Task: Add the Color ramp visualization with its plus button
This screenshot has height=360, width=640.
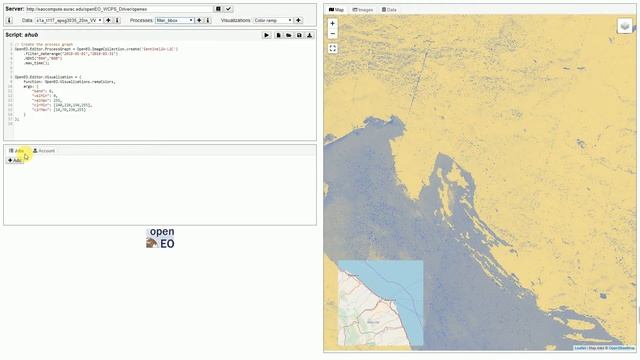Action: point(298,20)
